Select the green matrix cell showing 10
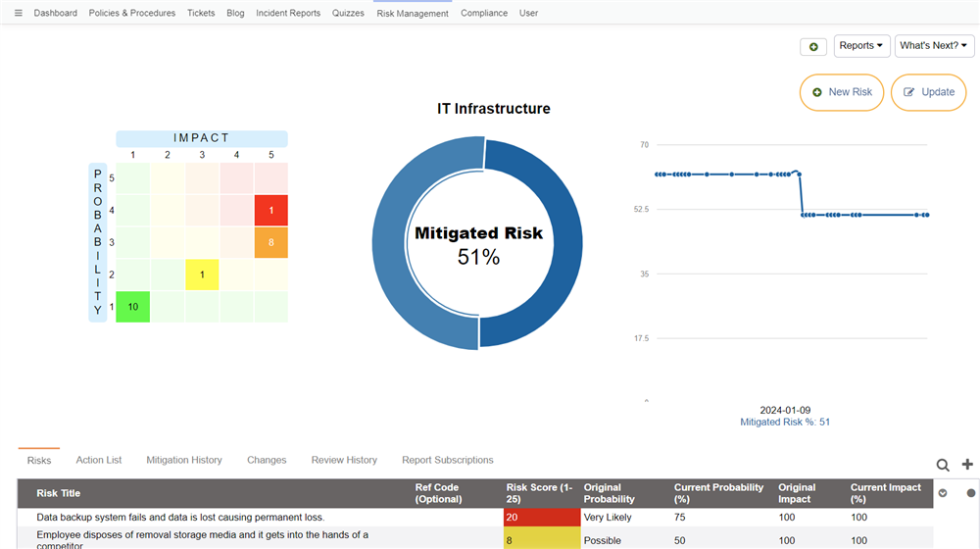This screenshot has height=549, width=980. (133, 307)
